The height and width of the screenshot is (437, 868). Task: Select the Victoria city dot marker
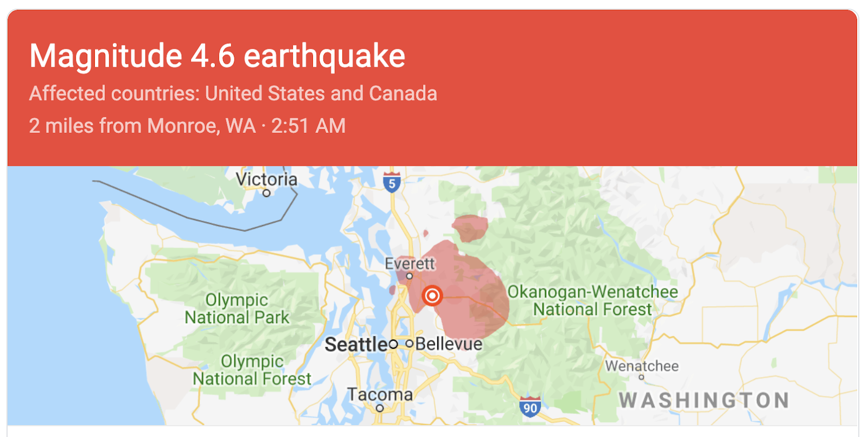click(x=266, y=192)
